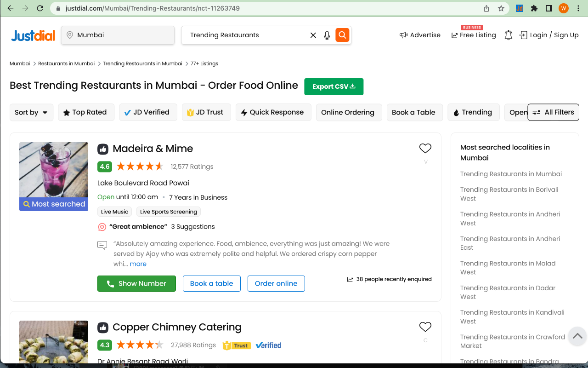Expand the truncated review with more link
588x368 pixels.
click(138, 264)
